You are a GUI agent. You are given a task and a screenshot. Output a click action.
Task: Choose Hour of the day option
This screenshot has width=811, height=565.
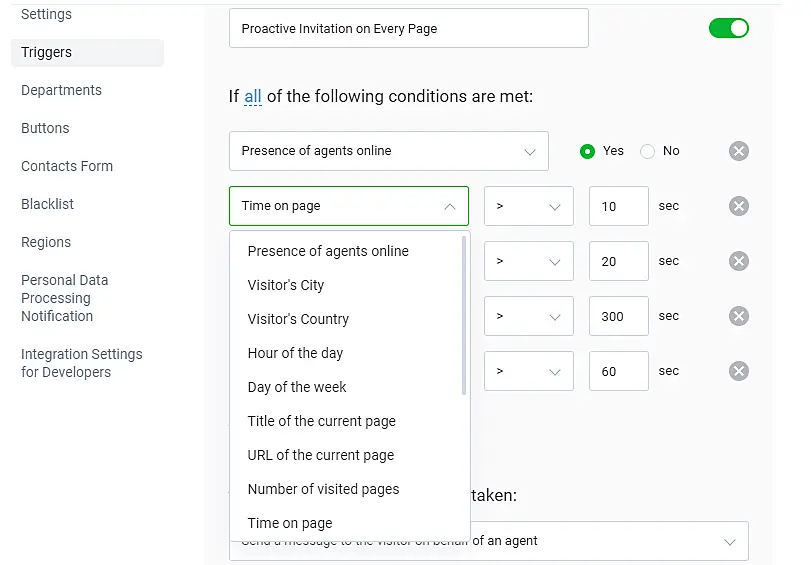[x=295, y=353]
